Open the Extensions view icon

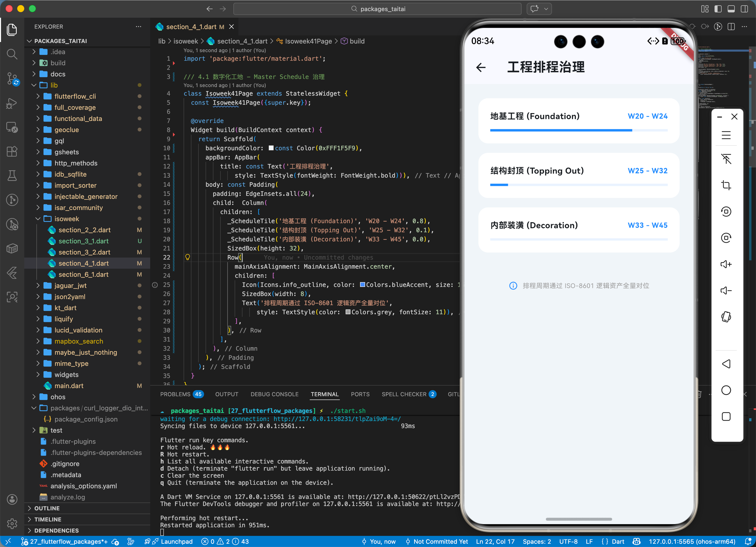(x=12, y=152)
